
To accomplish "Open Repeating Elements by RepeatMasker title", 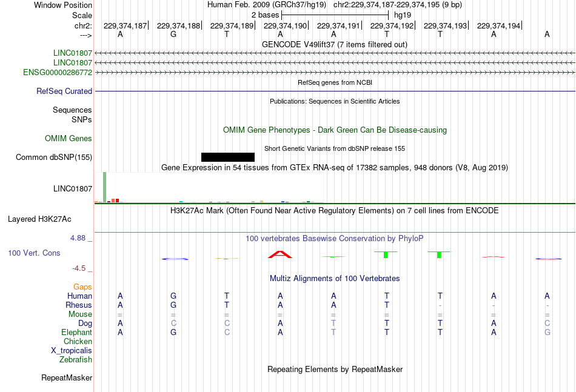I will point(335,369).
